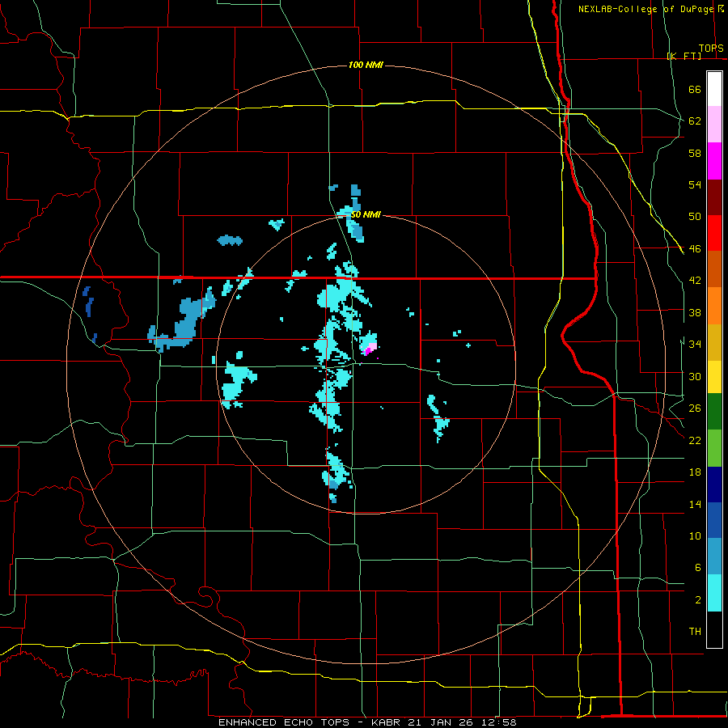Screen dimensions: 728x728
Task: Click the steel blue 10 swatch
Action: pos(714,557)
